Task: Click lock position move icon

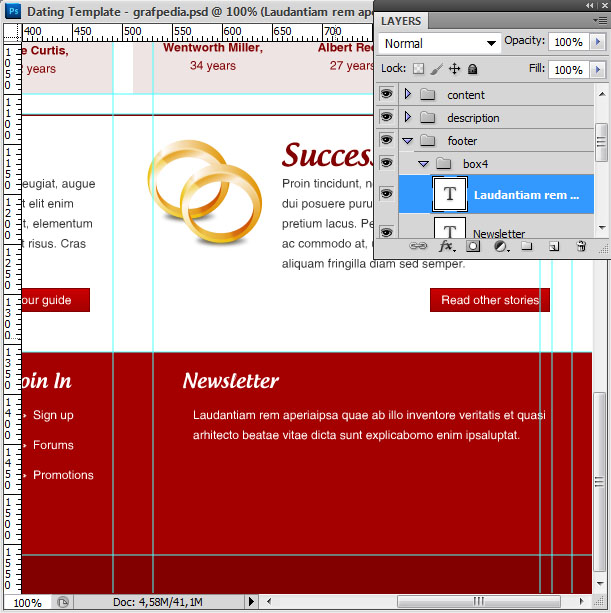Action: pyautogui.click(x=454, y=69)
